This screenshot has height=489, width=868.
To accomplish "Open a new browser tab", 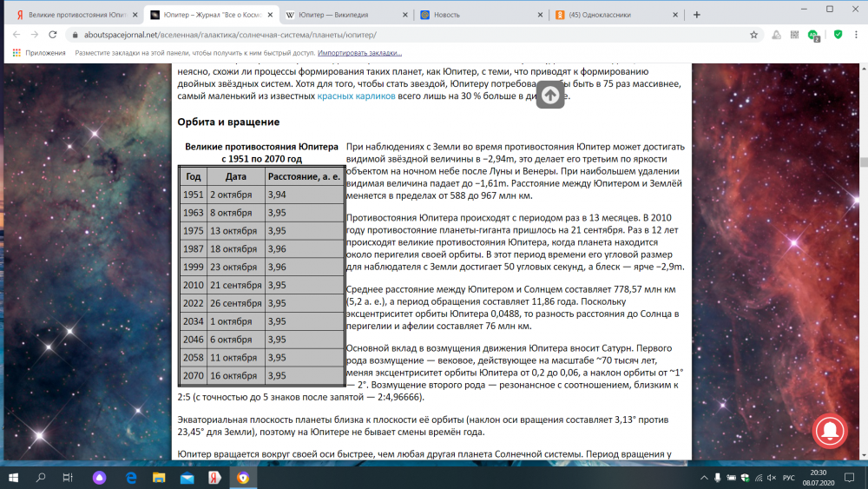I will pos(696,15).
